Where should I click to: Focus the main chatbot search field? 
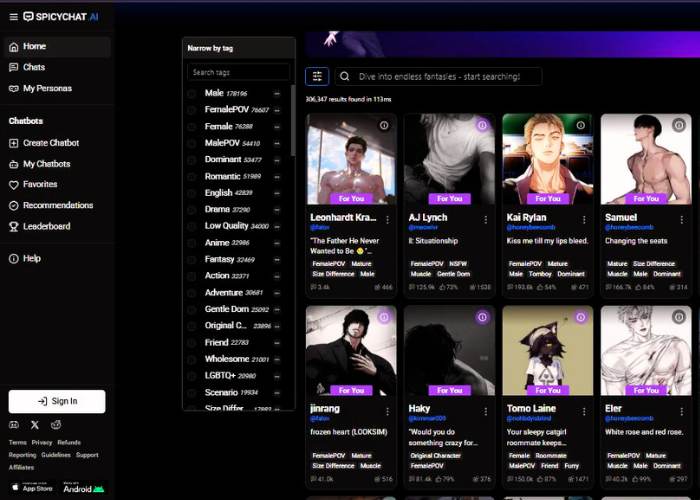pyautogui.click(x=438, y=76)
